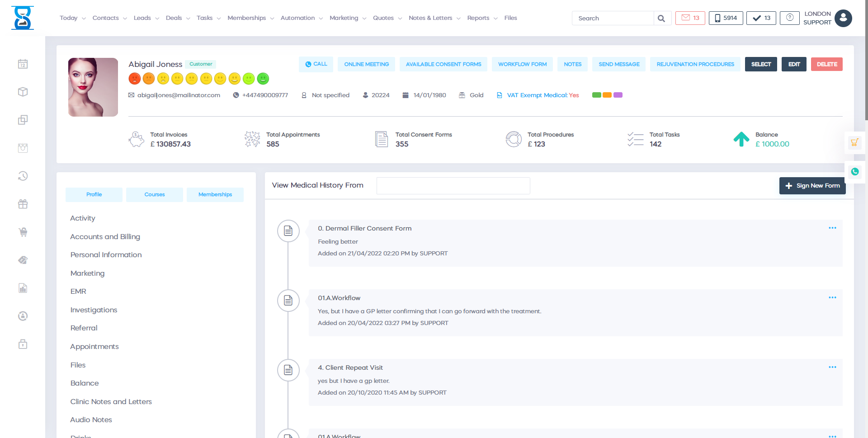
Task: Open the envelope messages counter showing 13
Action: pos(690,18)
